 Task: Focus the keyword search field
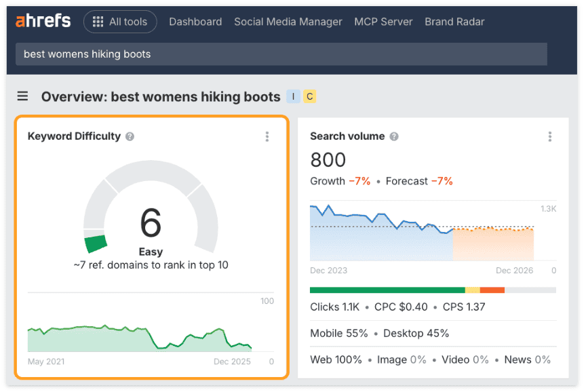[281, 54]
